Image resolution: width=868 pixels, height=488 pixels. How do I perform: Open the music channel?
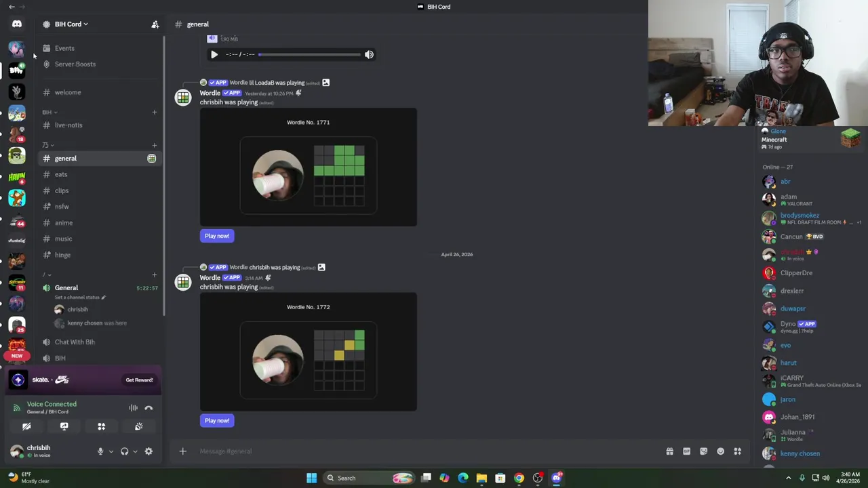63,239
